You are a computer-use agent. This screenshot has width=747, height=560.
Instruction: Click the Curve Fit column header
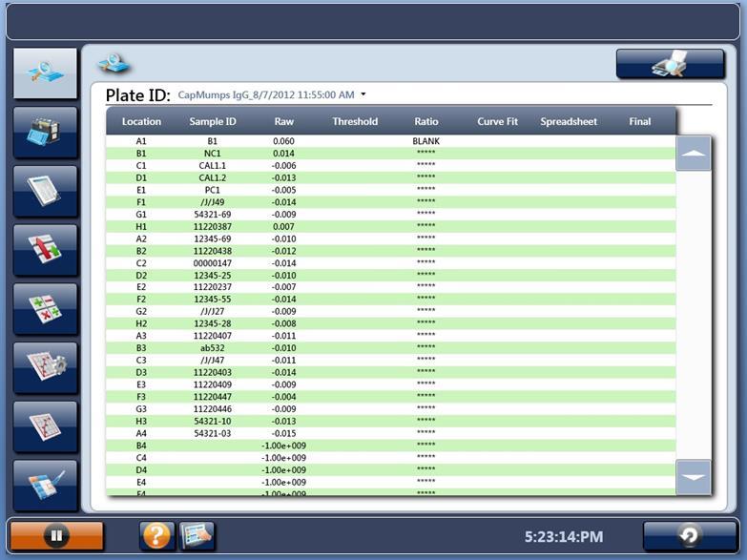tap(497, 121)
